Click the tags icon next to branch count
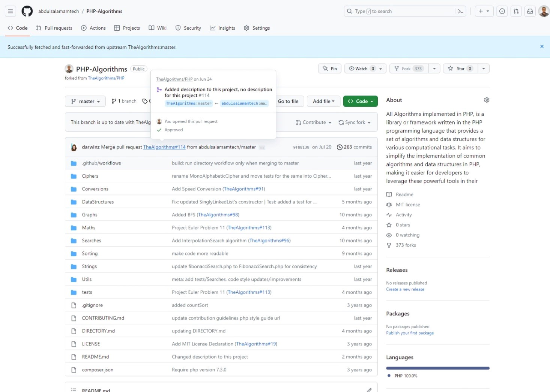This screenshot has width=550, height=392. point(145,101)
